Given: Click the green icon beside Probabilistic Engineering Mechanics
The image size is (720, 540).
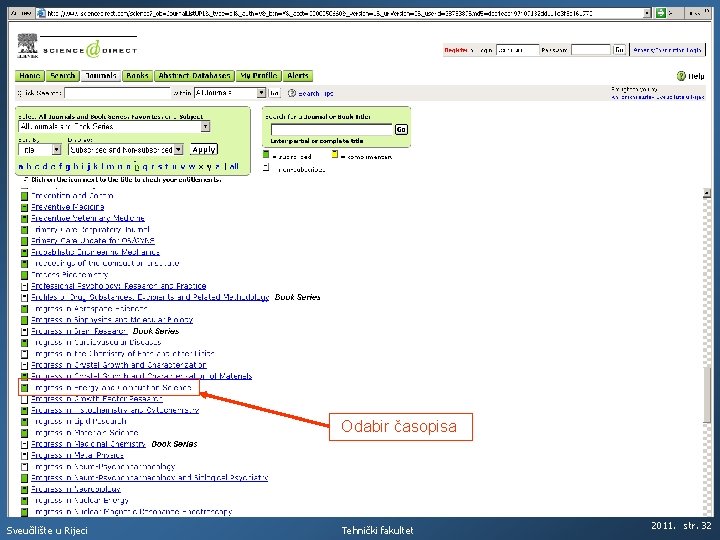Looking at the screenshot, I should (24, 253).
